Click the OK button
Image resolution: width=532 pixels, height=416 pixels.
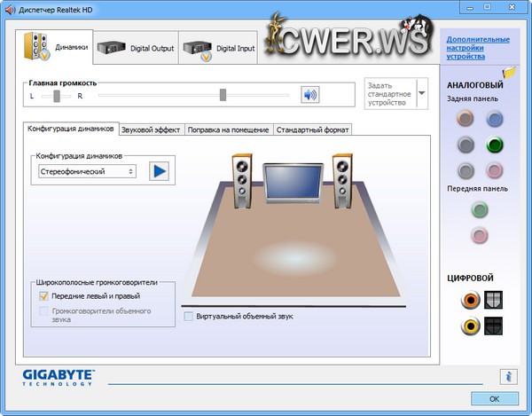tap(494, 398)
